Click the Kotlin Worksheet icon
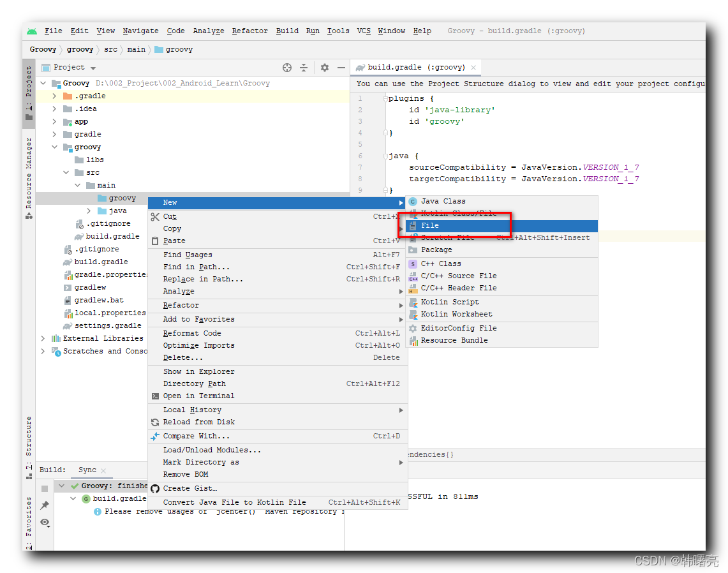Image resolution: width=728 pixels, height=573 pixels. tap(413, 315)
